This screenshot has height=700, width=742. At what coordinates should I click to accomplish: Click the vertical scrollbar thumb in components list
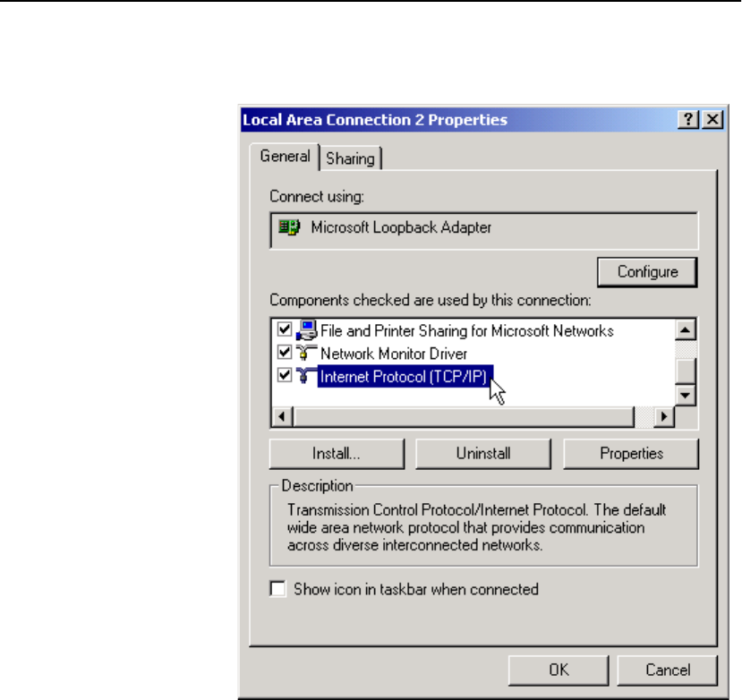[686, 371]
